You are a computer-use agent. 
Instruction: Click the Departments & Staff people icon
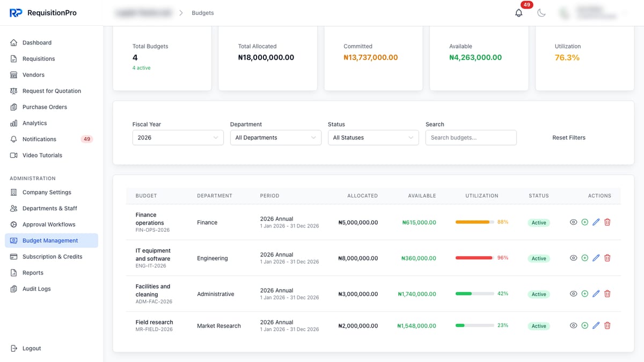pos(14,209)
